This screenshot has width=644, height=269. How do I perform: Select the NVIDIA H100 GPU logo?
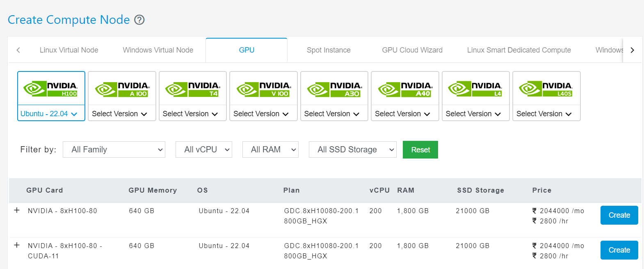pyautogui.click(x=51, y=89)
